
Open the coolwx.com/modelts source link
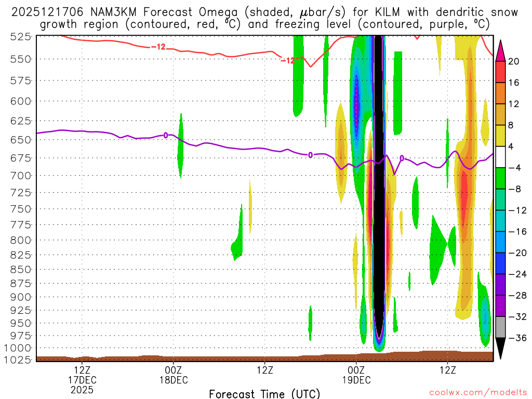[478, 393]
